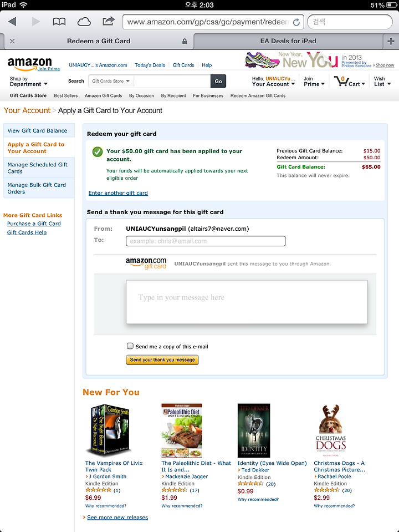The width and height of the screenshot is (399, 532).
Task: Reload the page with refresh icon
Action: 296,22
